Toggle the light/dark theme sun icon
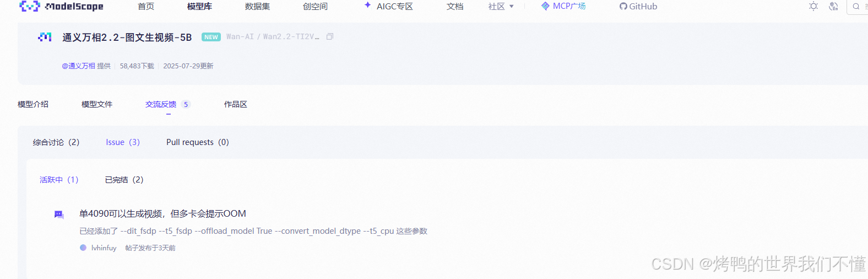The height and width of the screenshot is (279, 868). coord(813,6)
